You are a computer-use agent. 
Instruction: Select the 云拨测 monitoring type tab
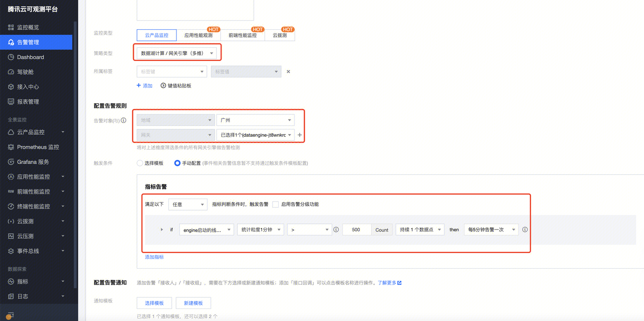(280, 35)
